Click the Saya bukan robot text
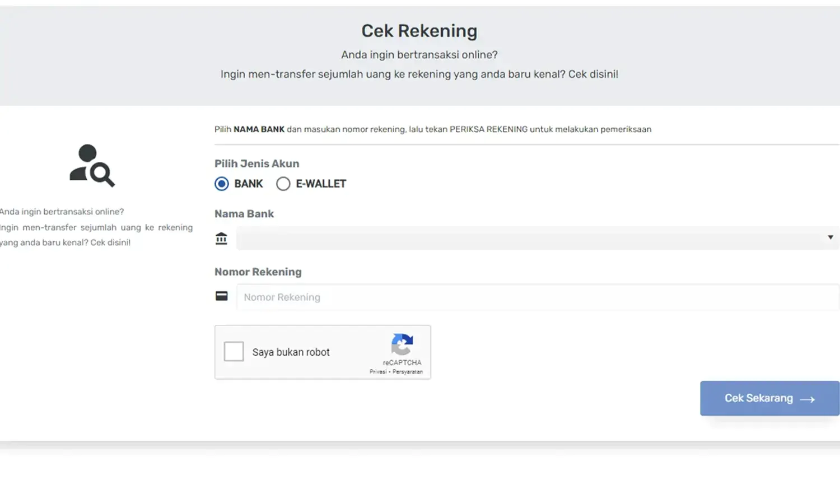Screen dimensions: 840x504 [291, 352]
